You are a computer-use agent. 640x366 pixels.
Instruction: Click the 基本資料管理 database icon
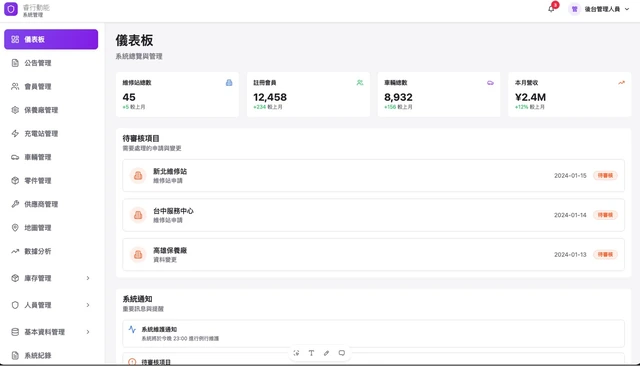(15, 332)
